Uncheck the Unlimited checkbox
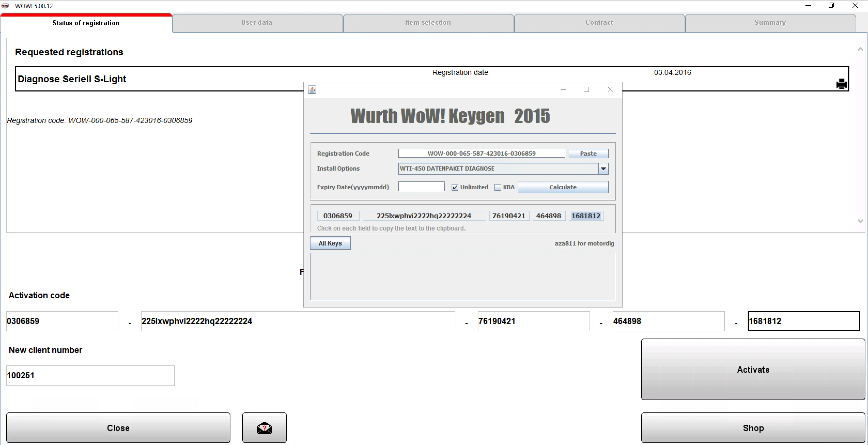 click(455, 187)
